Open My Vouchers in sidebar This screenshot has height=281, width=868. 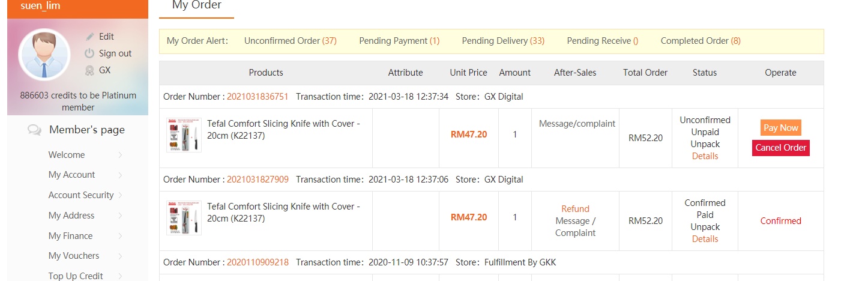click(x=74, y=256)
